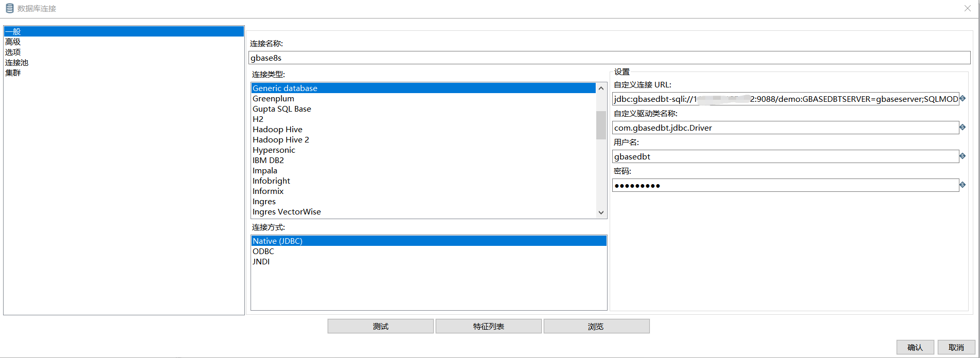Open the 集群 settings category
This screenshot has height=358, width=980.
tap(124, 73)
